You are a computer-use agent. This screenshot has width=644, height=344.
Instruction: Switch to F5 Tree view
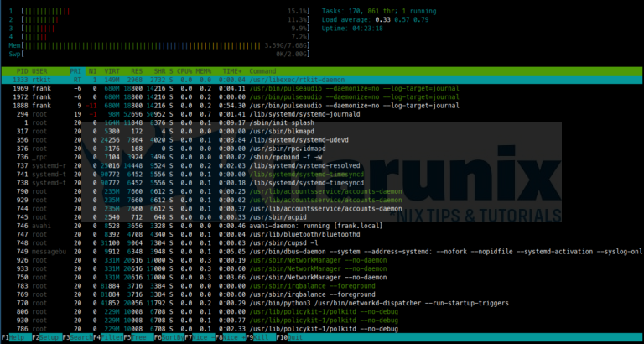pyautogui.click(x=138, y=337)
